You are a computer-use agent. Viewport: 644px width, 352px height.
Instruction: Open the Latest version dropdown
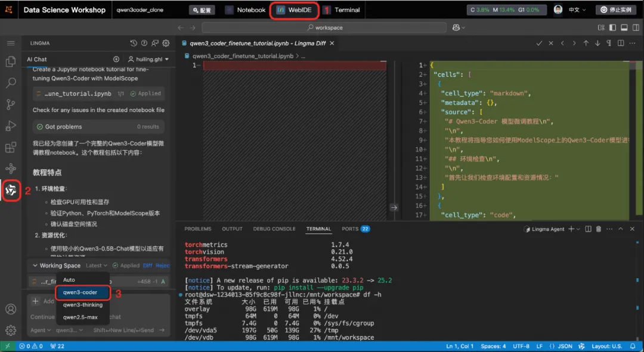coord(96,266)
